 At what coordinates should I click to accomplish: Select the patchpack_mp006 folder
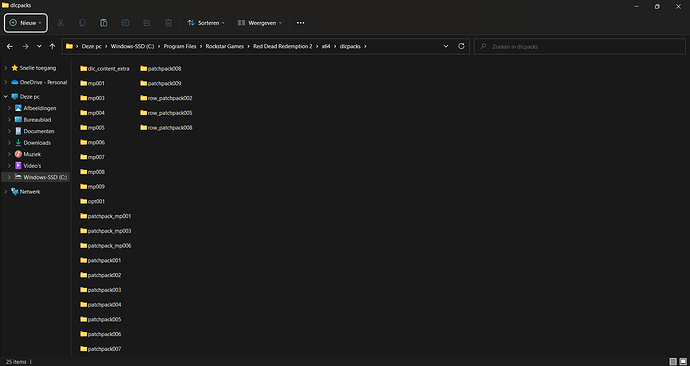[106, 245]
